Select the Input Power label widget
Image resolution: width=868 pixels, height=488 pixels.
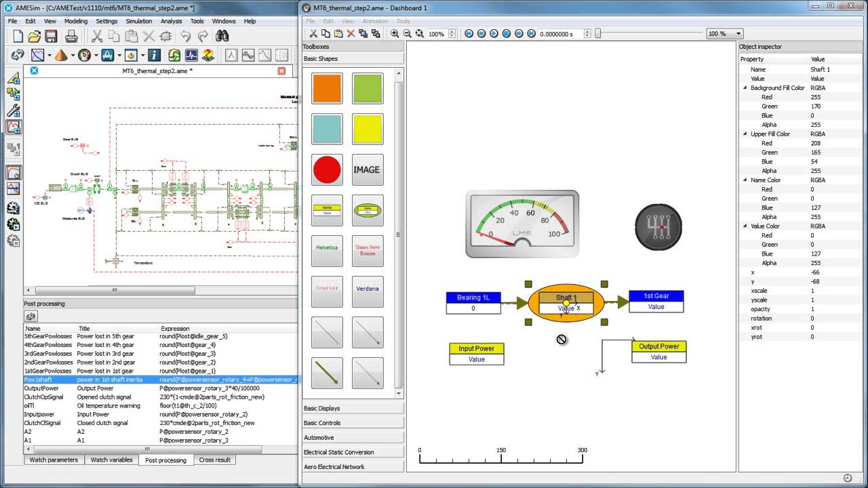click(477, 348)
